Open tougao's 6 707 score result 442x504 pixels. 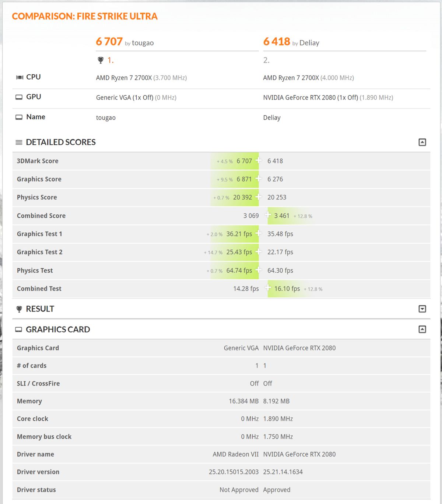click(109, 42)
